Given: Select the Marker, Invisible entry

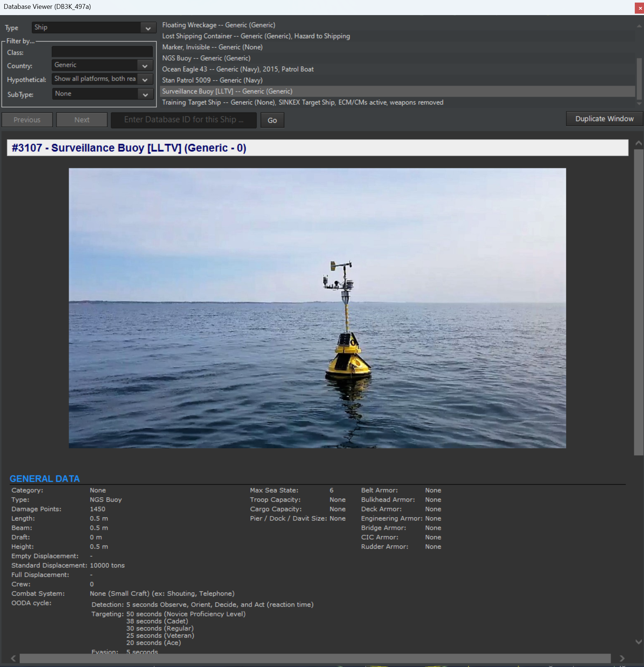Looking at the screenshot, I should point(212,47).
